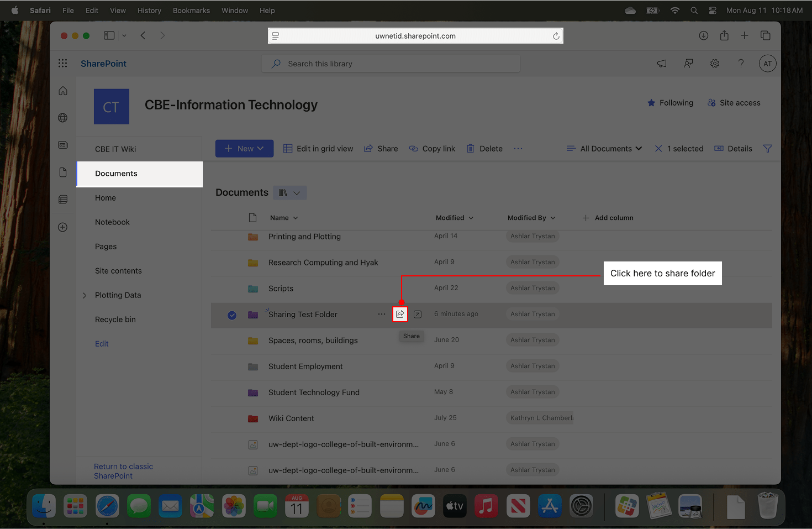This screenshot has height=529, width=812.
Task: Open the Wiki Content folder
Action: (291, 418)
